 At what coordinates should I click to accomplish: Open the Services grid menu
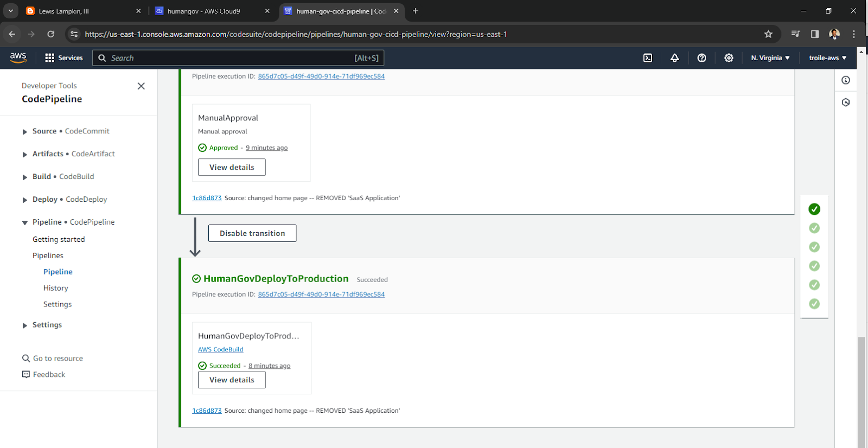(x=63, y=57)
